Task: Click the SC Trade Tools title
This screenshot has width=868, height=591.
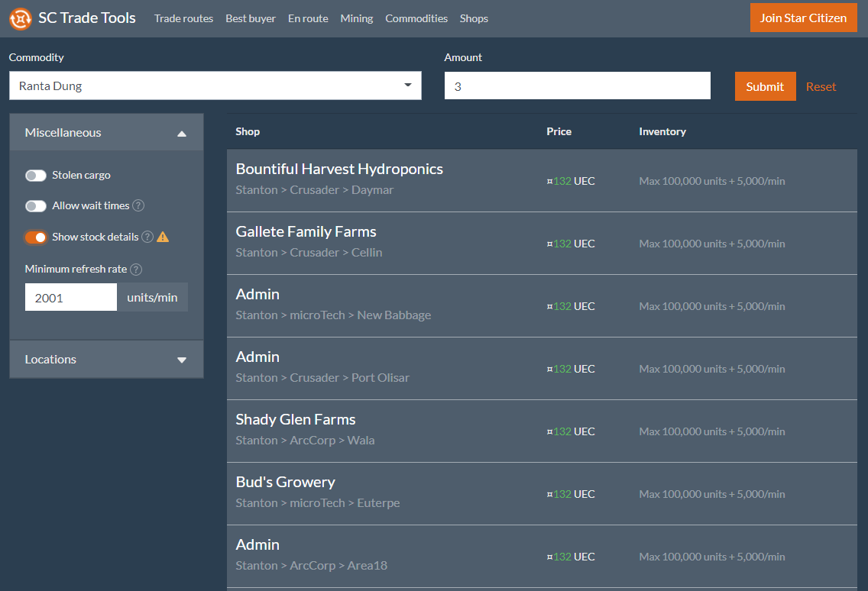Action: (x=87, y=18)
